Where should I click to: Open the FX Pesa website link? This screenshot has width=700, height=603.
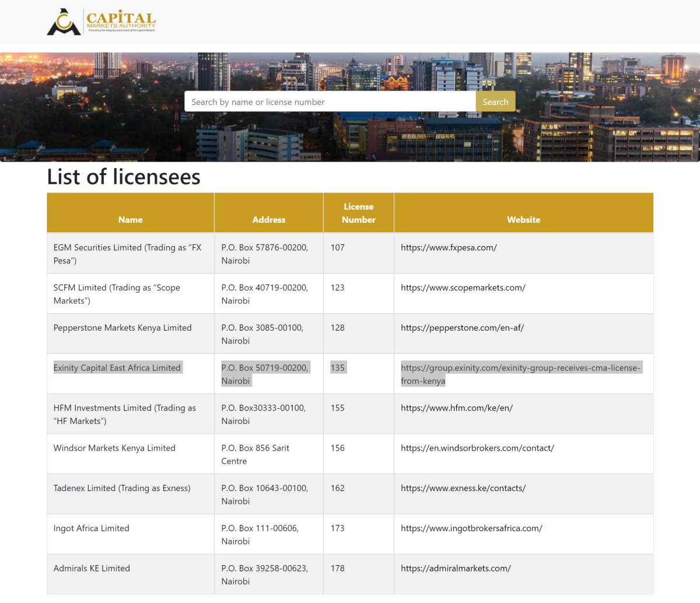[449, 247]
